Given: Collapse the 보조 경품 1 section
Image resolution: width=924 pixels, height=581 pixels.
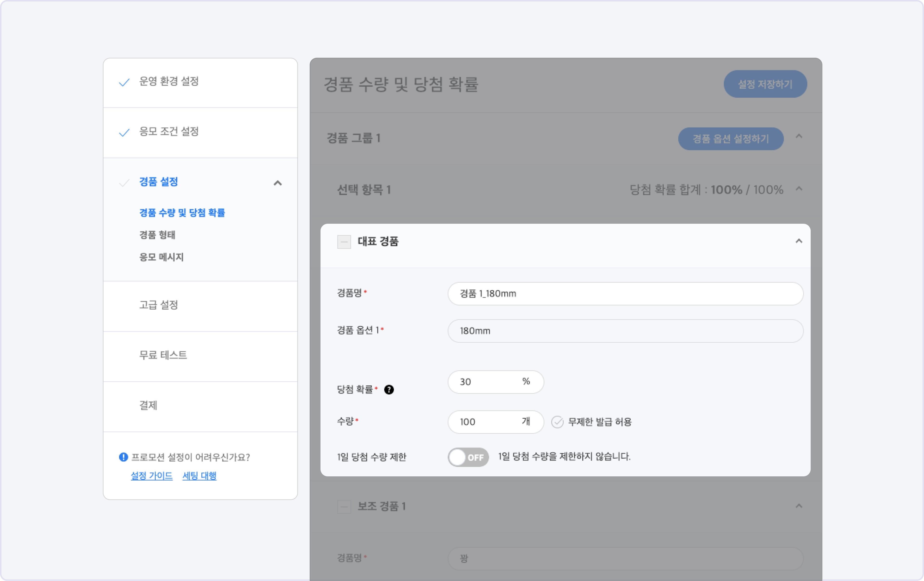Looking at the screenshot, I should (799, 506).
